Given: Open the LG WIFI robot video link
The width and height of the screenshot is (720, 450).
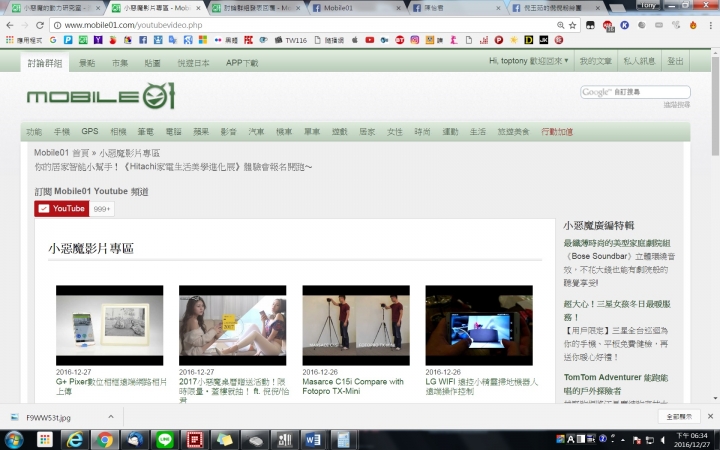Looking at the screenshot, I should (481, 386).
